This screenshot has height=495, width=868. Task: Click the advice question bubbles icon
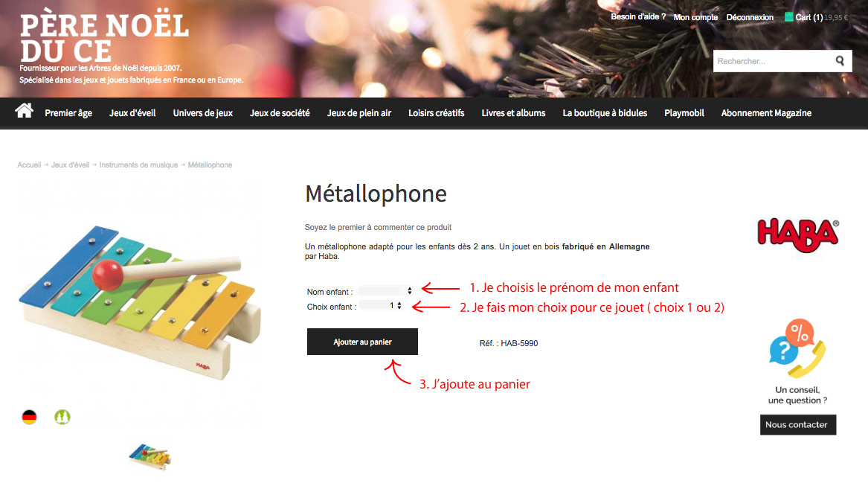click(797, 348)
